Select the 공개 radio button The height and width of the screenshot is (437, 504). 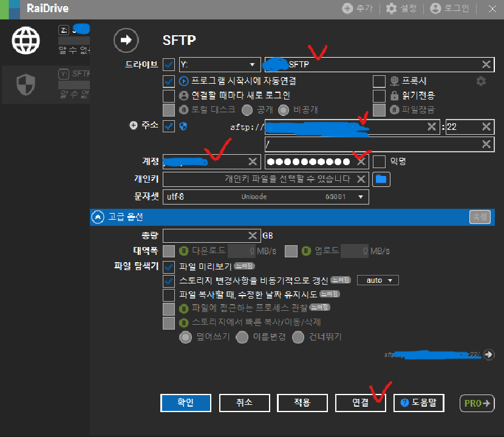point(247,110)
